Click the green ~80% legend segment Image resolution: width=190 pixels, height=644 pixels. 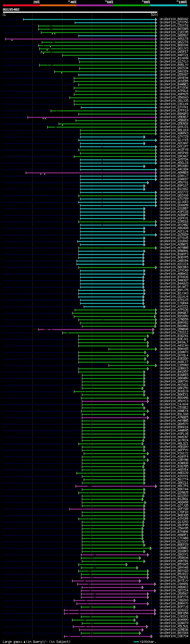coord(132,5)
